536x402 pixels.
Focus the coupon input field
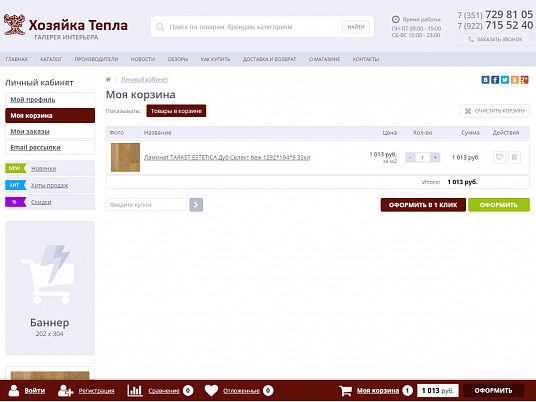[x=146, y=205]
